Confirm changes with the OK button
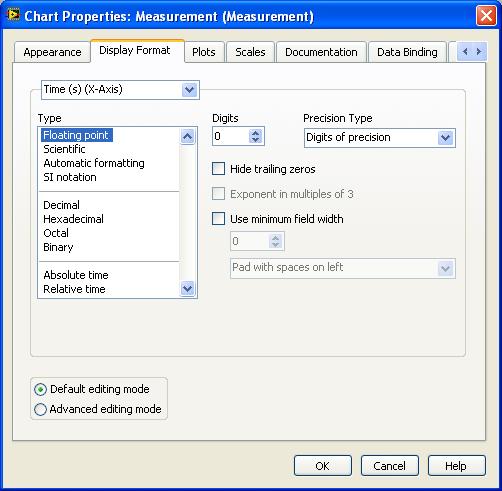The image size is (502, 491). click(x=323, y=466)
